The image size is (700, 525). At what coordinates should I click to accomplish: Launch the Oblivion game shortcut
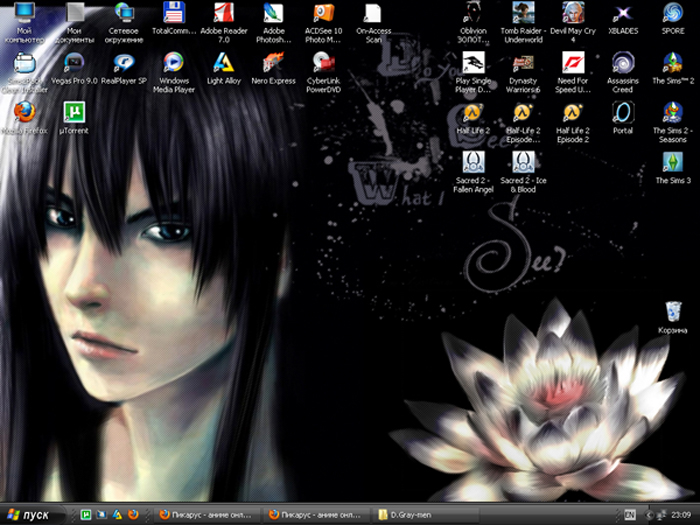coord(473,22)
